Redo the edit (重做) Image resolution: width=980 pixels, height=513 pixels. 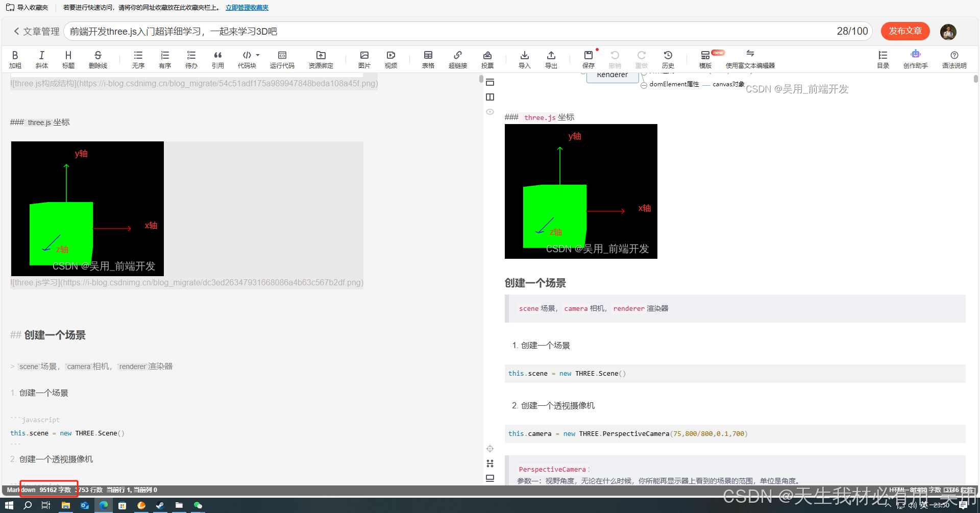point(642,59)
